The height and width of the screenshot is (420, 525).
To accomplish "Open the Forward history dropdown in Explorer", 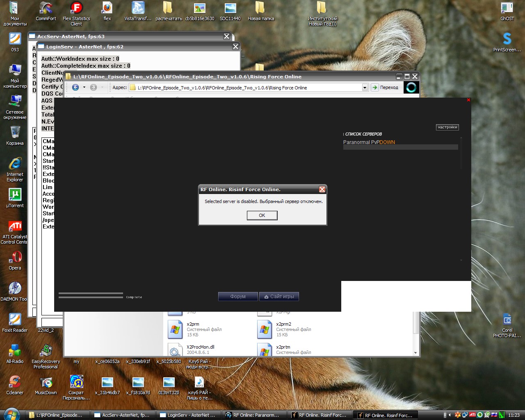I will (102, 87).
